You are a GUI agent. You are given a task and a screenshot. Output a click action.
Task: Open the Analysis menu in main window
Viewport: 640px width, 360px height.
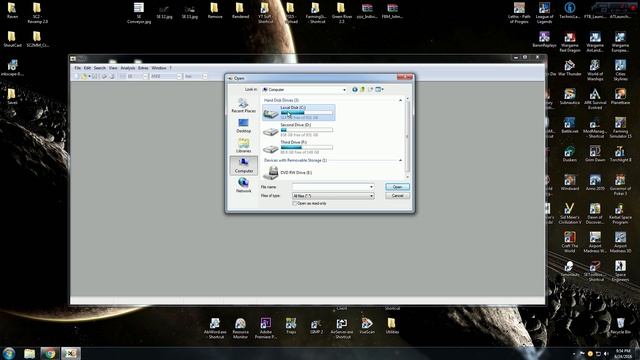click(128, 68)
